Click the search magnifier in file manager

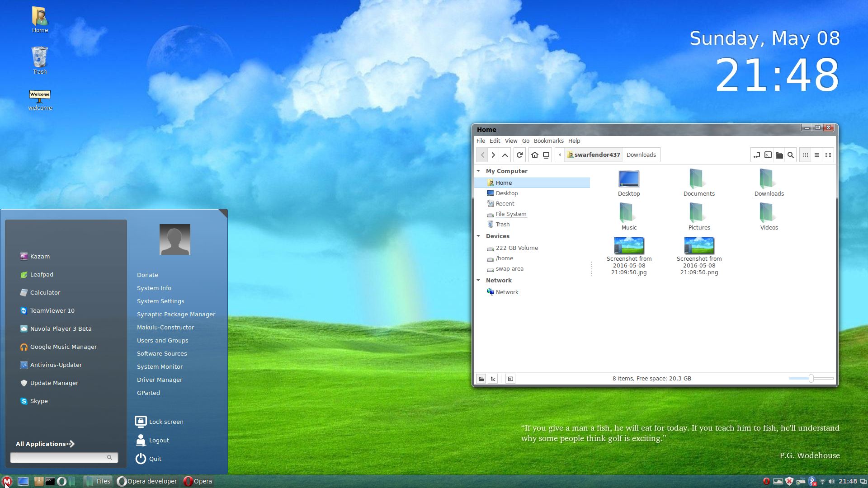pyautogui.click(x=791, y=155)
